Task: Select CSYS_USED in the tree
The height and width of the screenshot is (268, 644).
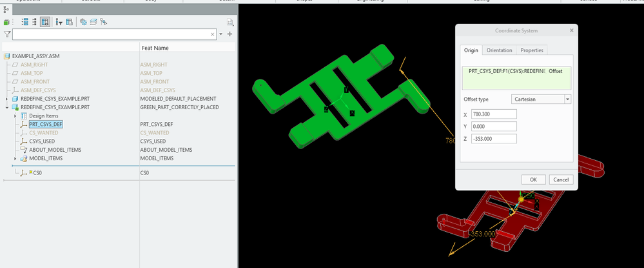Action: [x=43, y=141]
